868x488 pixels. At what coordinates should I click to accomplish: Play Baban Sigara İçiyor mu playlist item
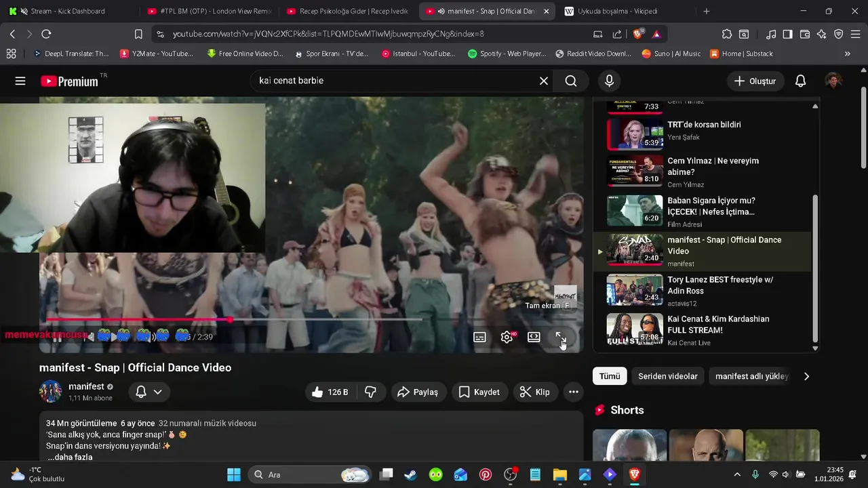click(x=703, y=211)
